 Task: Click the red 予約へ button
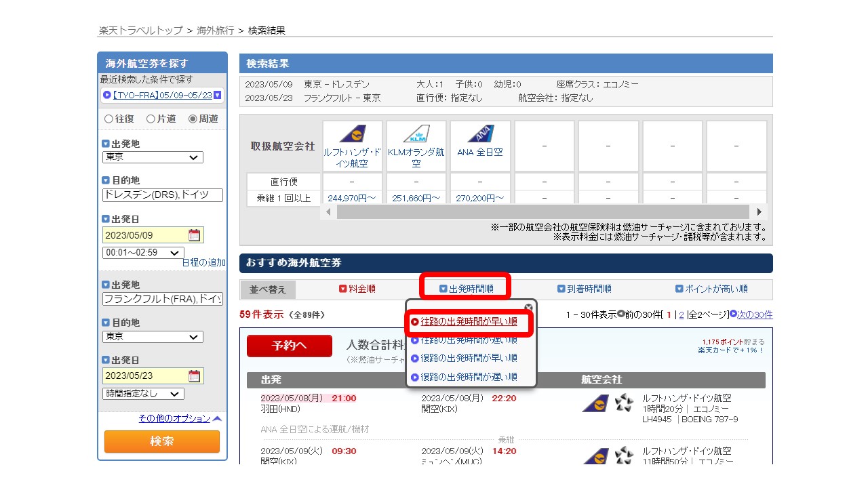tap(290, 346)
